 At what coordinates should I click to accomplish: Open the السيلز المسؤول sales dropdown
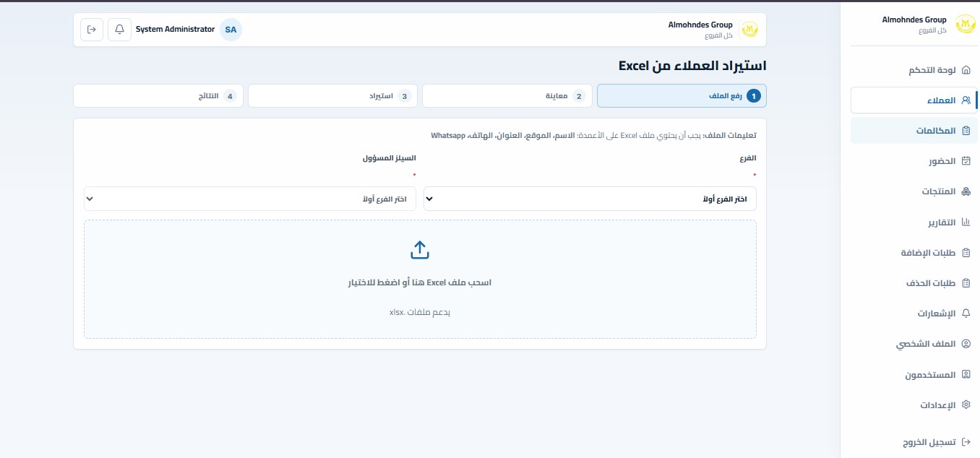250,199
